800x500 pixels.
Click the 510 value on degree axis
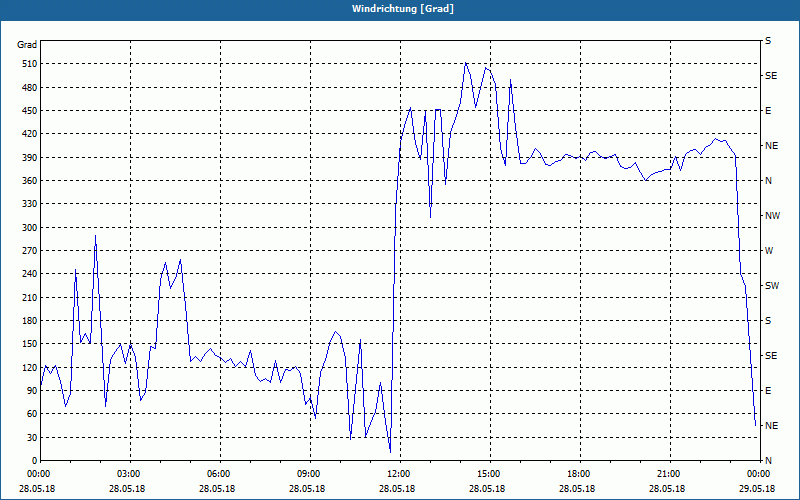coord(29,64)
